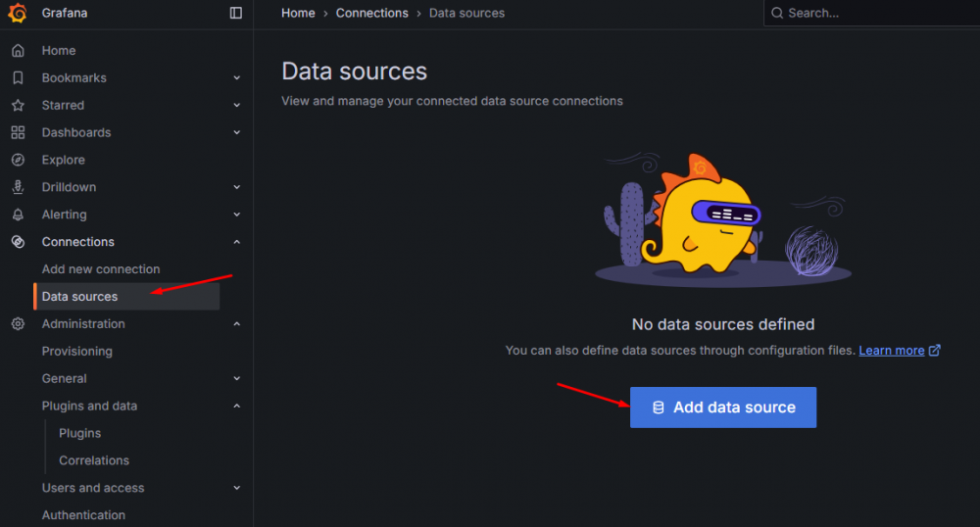Viewport: 980px width, 527px height.
Task: Select Data sources in sidebar
Action: (126, 297)
